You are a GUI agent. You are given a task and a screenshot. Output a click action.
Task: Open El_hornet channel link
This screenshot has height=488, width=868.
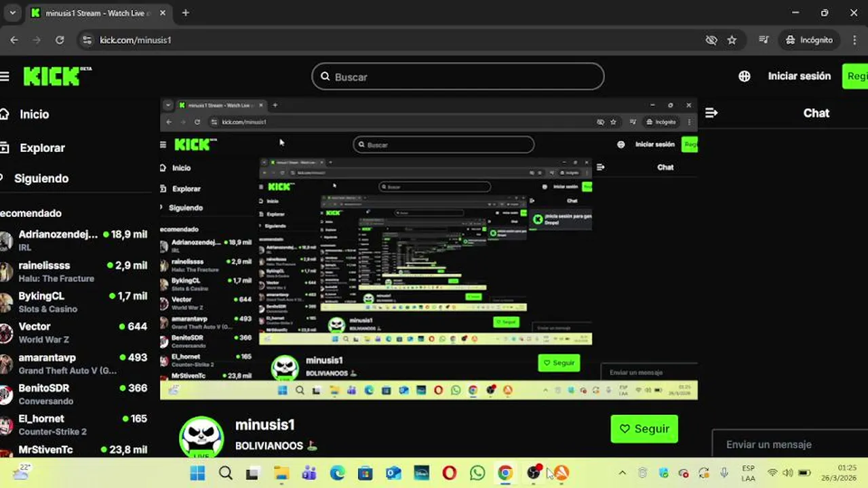41,419
